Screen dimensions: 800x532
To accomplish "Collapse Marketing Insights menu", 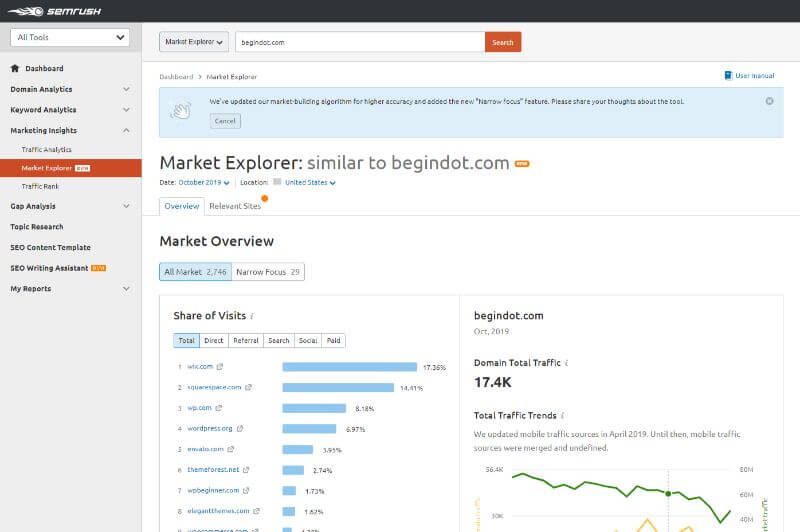I will point(126,131).
